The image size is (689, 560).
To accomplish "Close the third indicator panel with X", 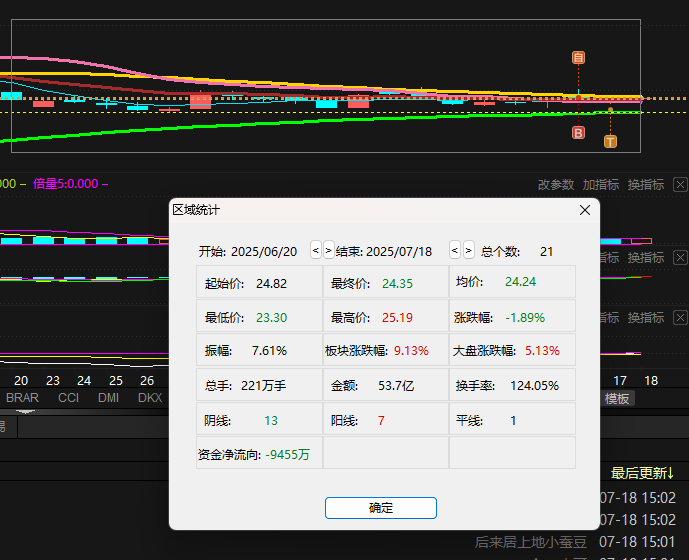I will coord(680,317).
